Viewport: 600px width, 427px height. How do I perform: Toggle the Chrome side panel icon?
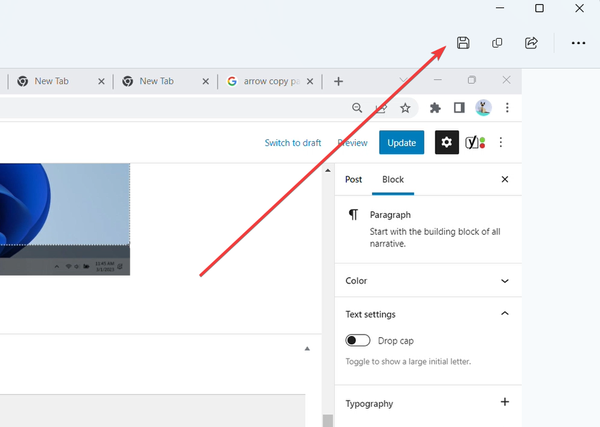pos(459,108)
